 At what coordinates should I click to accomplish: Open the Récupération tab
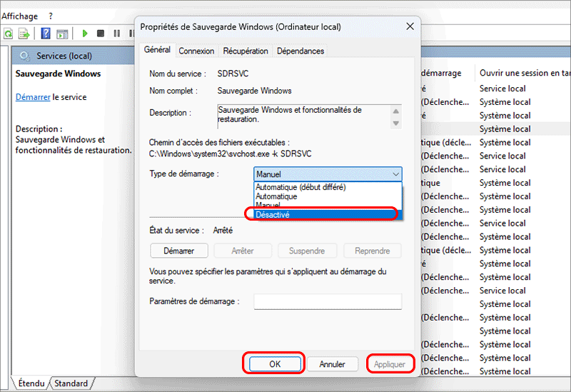point(246,51)
